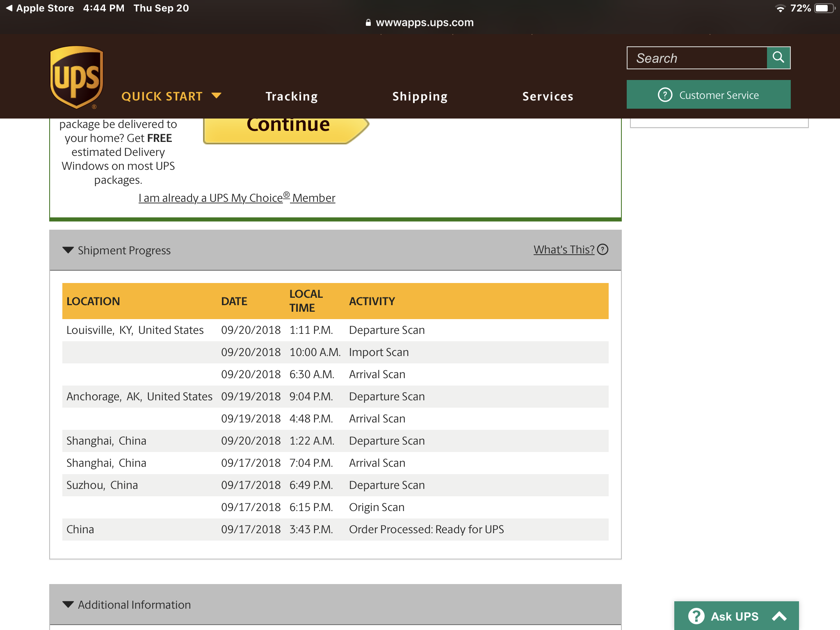Open the Customer Service button
The width and height of the screenshot is (840, 630).
tap(709, 94)
